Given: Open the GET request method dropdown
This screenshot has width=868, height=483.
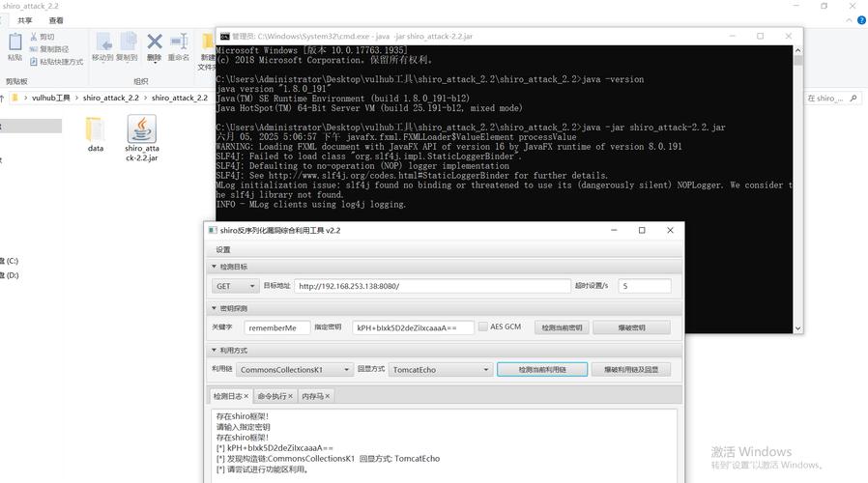Looking at the screenshot, I should [x=235, y=286].
